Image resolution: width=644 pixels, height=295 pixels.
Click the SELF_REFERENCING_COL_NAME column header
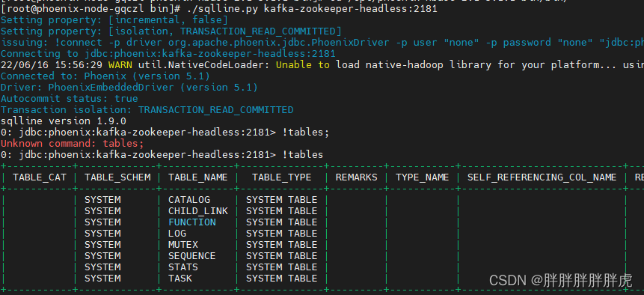tap(542, 177)
